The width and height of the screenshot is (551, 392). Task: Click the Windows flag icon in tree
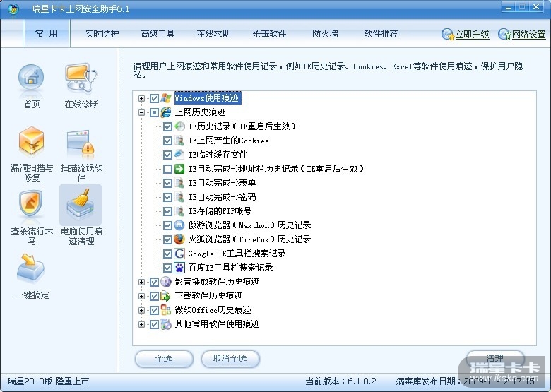pos(166,98)
